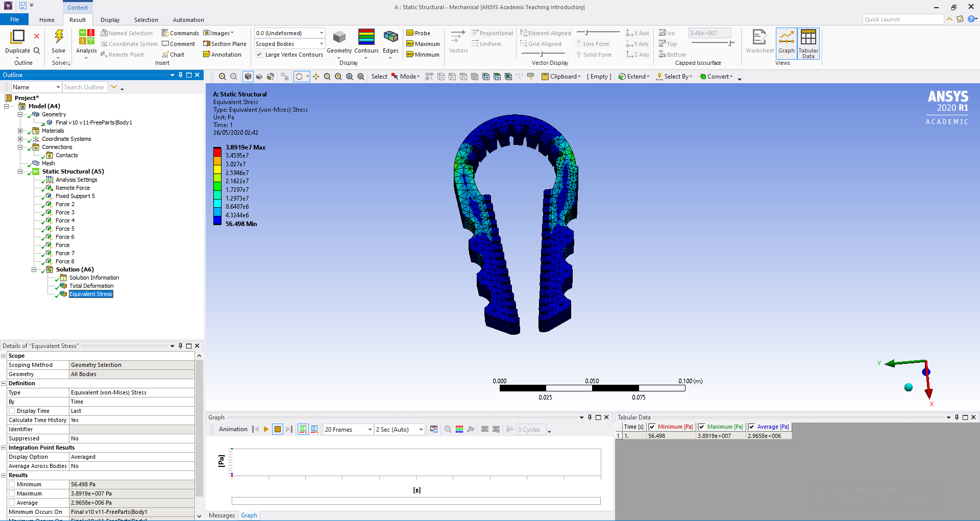Viewport: 980px width, 521px height.
Task: Toggle the Maximum result checkbox in Details
Action: (x=12, y=493)
